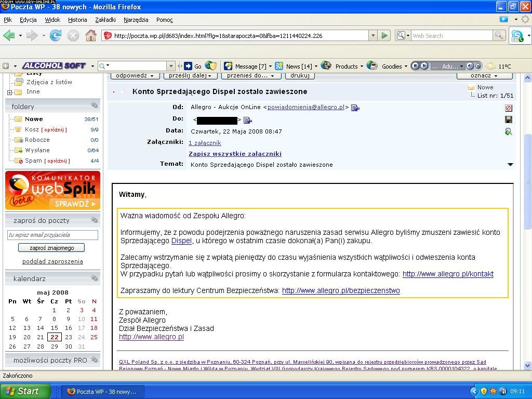
Task: Open the Plik menu
Action: coord(8,20)
